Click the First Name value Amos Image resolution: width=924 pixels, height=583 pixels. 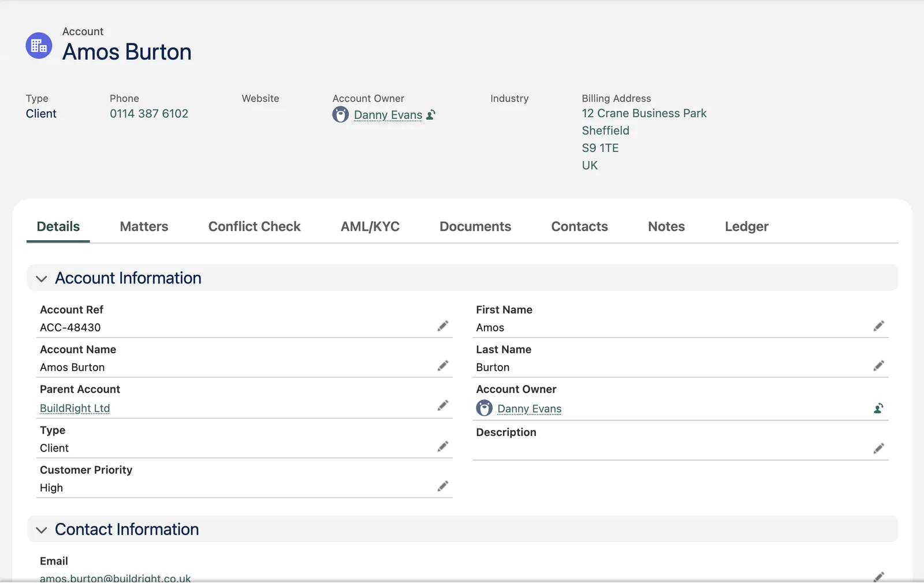490,327
